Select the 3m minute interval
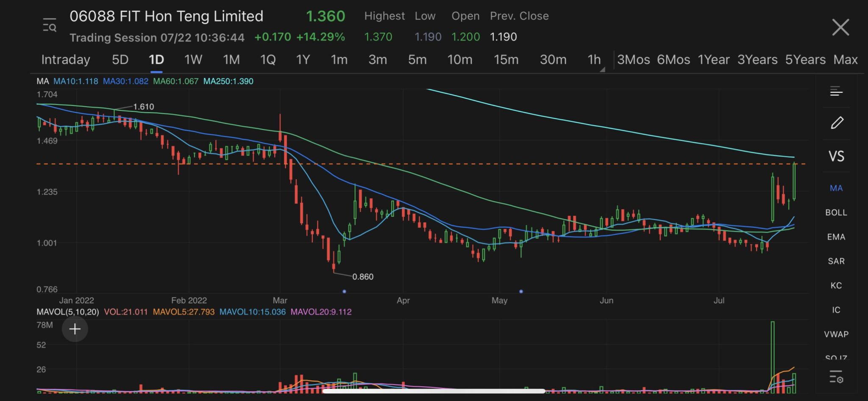 pyautogui.click(x=378, y=60)
